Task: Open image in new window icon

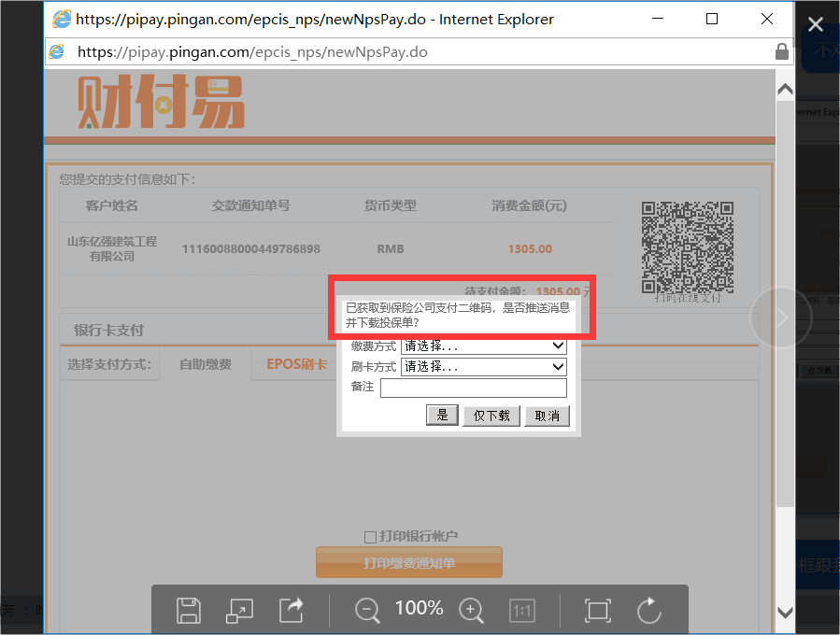Action: pos(239,611)
